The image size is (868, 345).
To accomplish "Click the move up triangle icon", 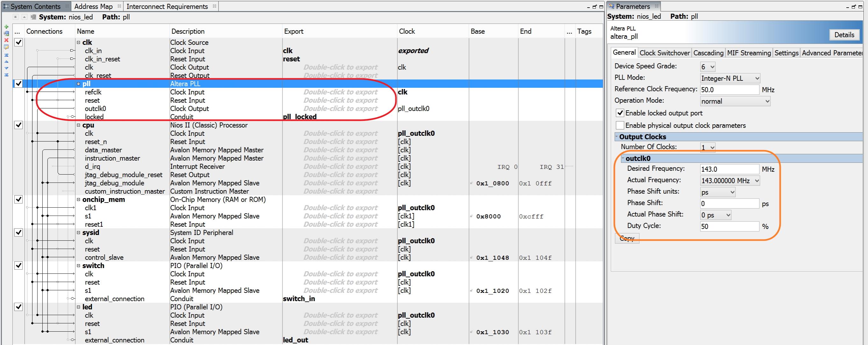I will tap(6, 62).
